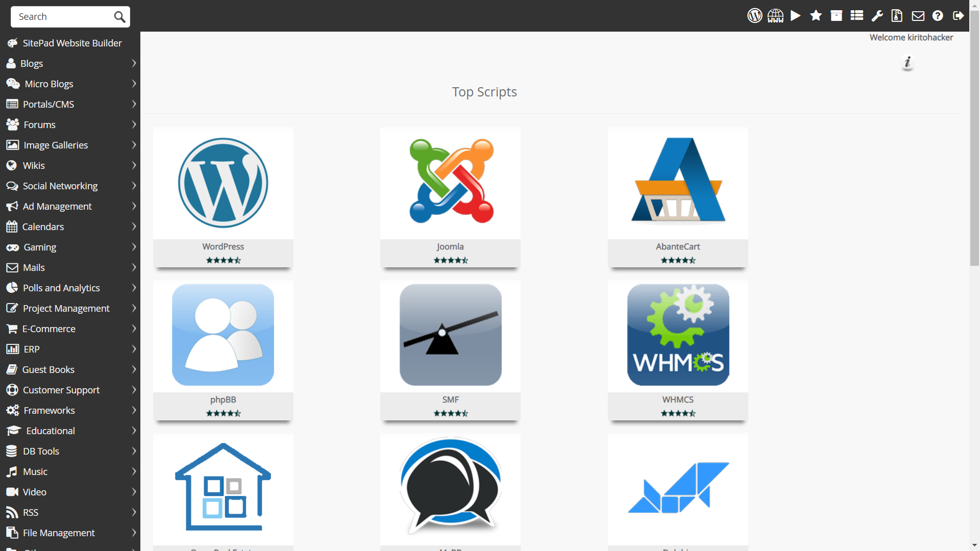Click the WWW globe icon in top bar
Screen dimensions: 980x551
point(775,16)
